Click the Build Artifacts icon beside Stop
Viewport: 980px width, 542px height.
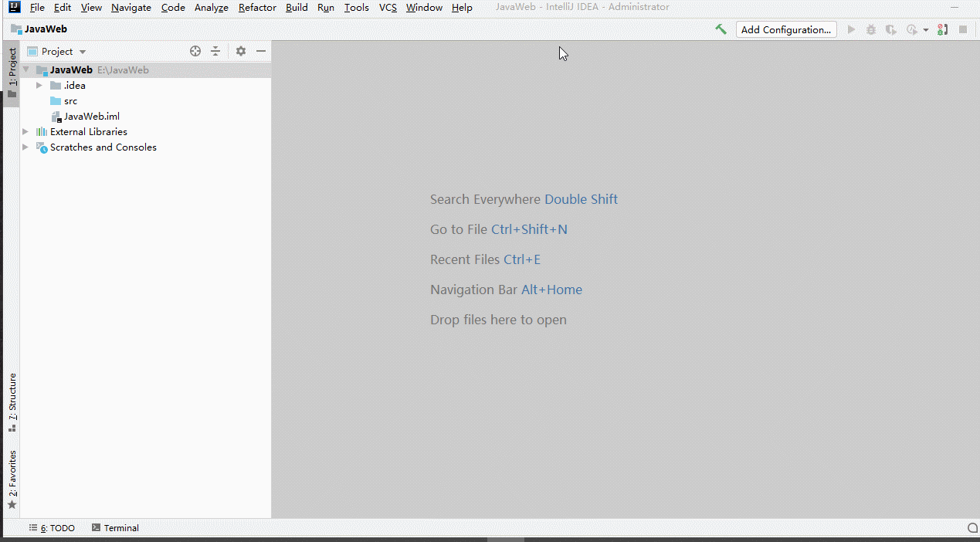(942, 29)
